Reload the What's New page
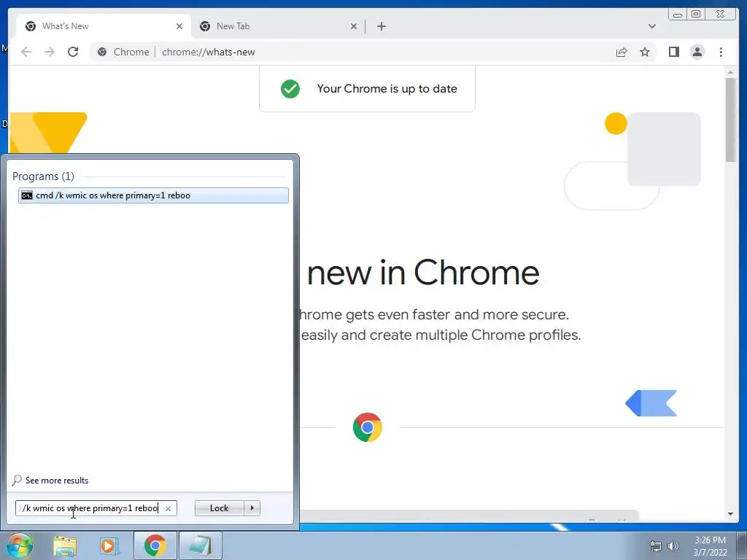 tap(73, 52)
